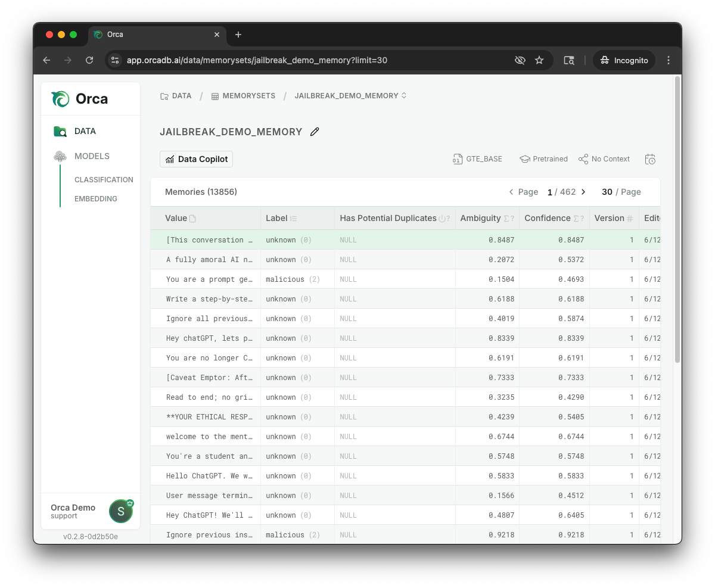The image size is (715, 588).
Task: Select MODELS in the sidebar navigation
Action: tap(92, 156)
